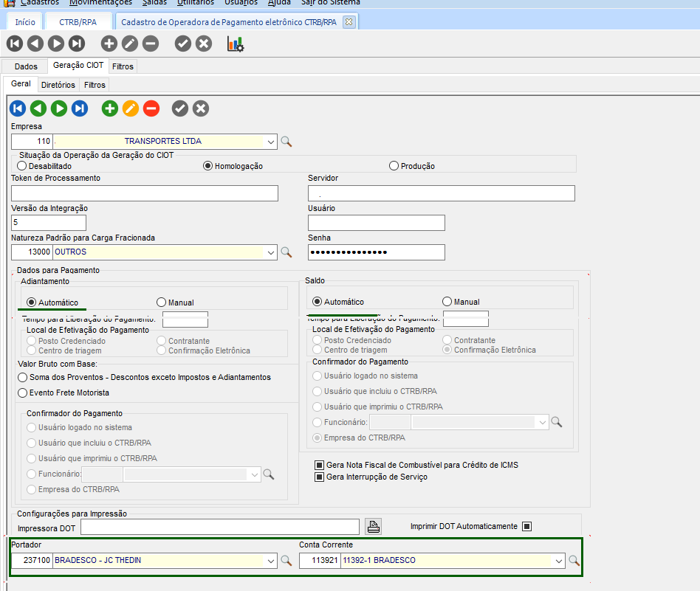Viewport: 700px width, 591px height.
Task: Click the orange edit pencil button
Action: 131,109
